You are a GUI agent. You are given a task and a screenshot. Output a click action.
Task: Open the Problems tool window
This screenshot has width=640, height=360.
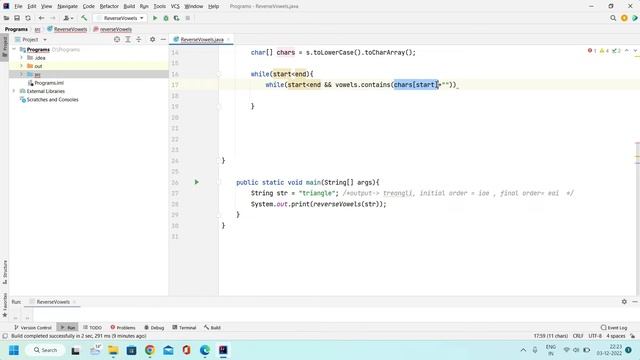point(122,327)
